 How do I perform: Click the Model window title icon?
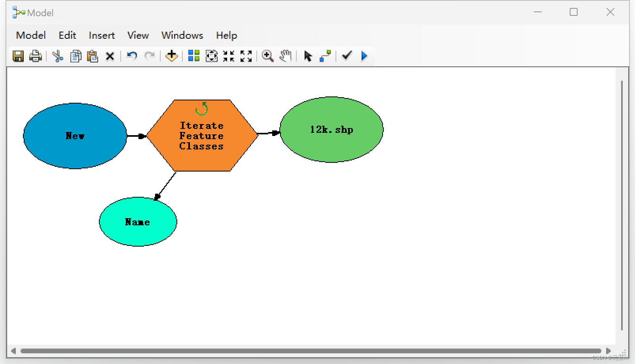(x=19, y=13)
